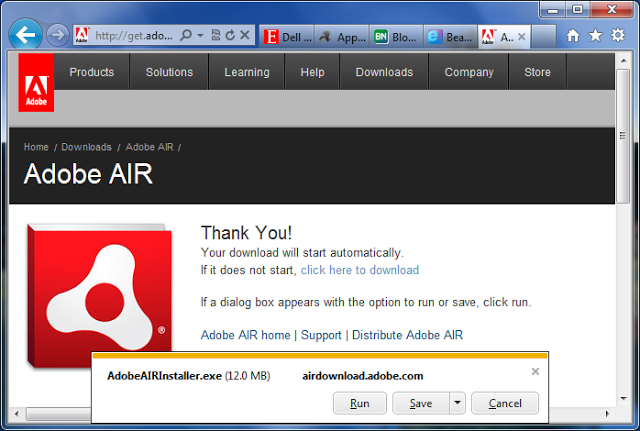The image size is (640, 431).
Task: Click the search magnifier in address bar
Action: (x=186, y=35)
